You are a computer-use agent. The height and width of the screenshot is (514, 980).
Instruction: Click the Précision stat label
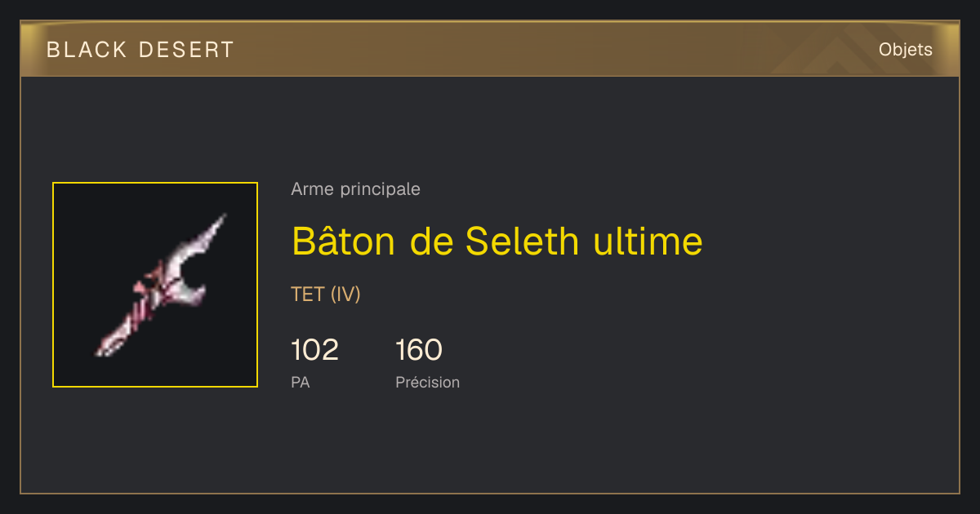point(427,382)
